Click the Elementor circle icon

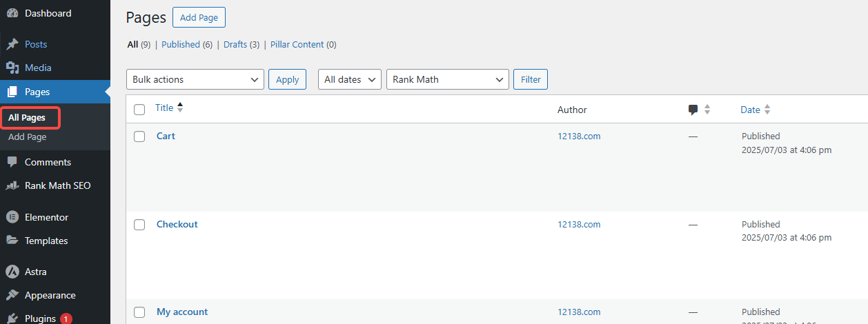click(x=12, y=217)
